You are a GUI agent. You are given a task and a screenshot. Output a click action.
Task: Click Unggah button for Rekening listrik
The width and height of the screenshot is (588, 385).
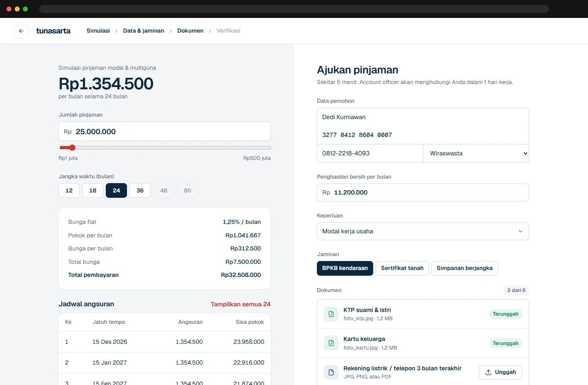click(x=501, y=372)
